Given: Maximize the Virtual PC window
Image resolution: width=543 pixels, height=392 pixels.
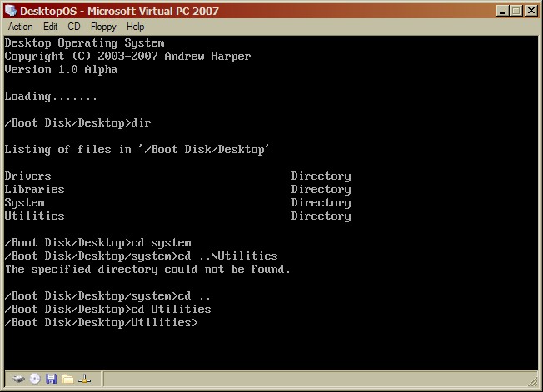Looking at the screenshot, I should pyautogui.click(x=516, y=11).
